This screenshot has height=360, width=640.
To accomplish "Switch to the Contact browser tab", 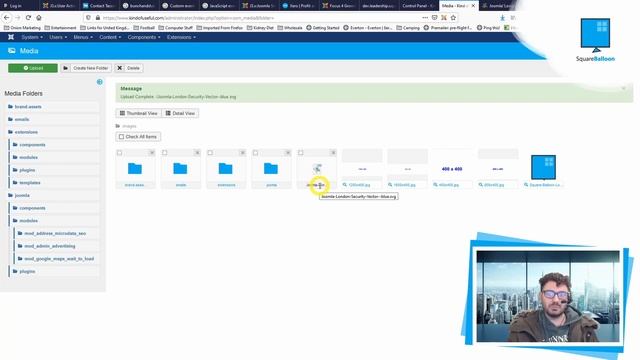I will pos(98,6).
